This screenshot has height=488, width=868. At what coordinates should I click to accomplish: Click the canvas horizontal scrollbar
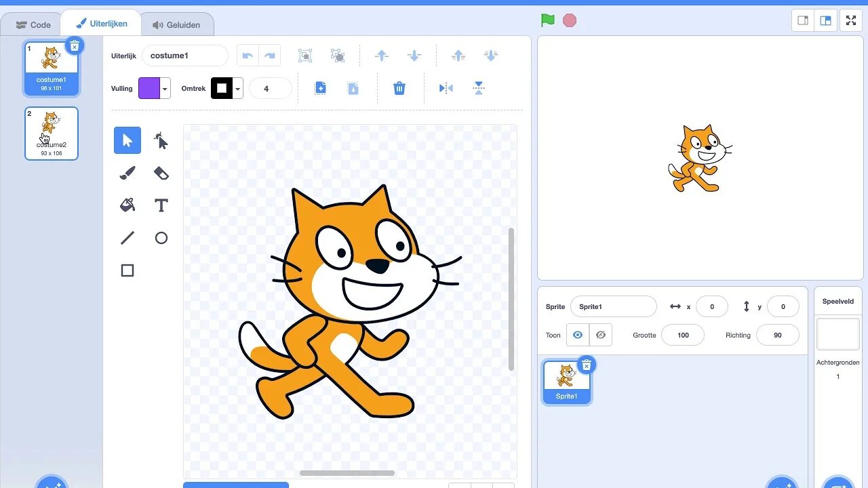point(347,473)
